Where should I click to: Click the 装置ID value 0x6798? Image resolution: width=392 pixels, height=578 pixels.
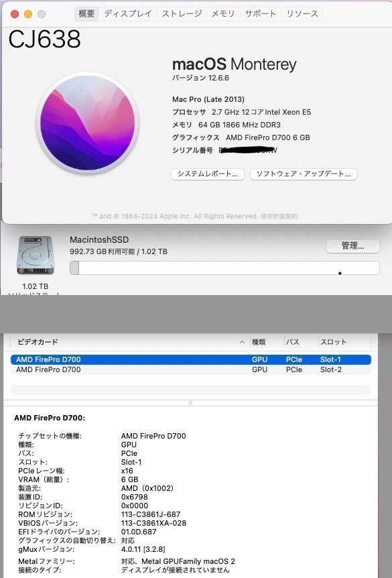pos(135,497)
